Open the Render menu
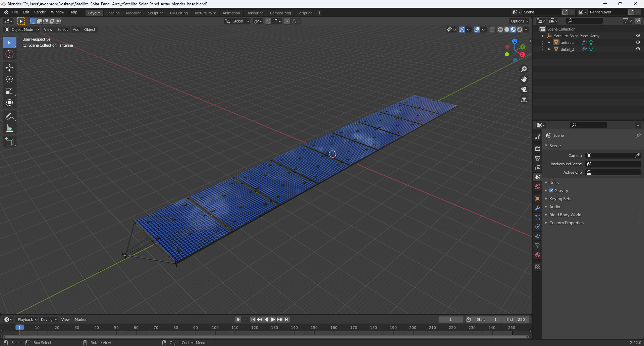This screenshot has height=346, width=644. [40, 12]
